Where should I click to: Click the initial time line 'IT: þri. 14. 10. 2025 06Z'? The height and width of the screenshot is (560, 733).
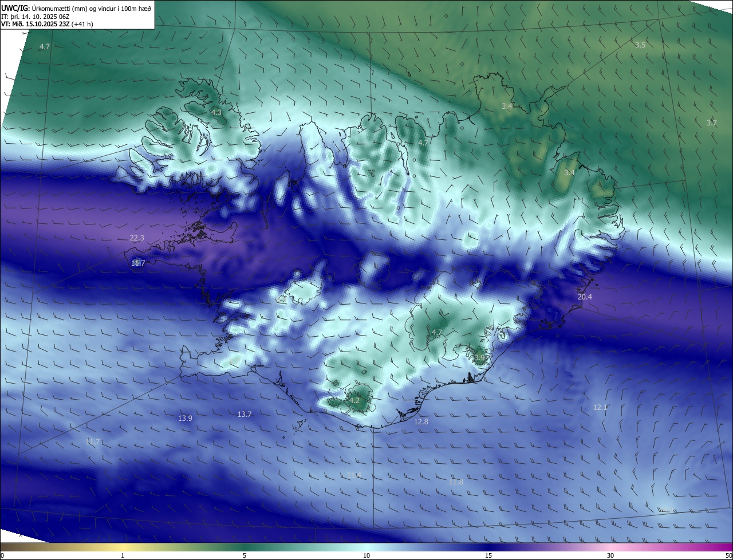pos(36,16)
